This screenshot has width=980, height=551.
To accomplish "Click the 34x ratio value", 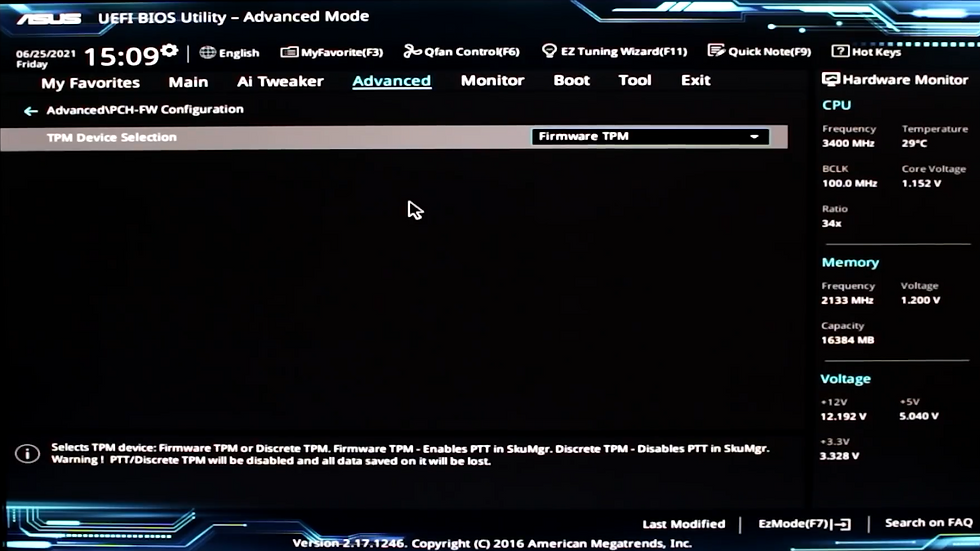I will [x=831, y=223].
